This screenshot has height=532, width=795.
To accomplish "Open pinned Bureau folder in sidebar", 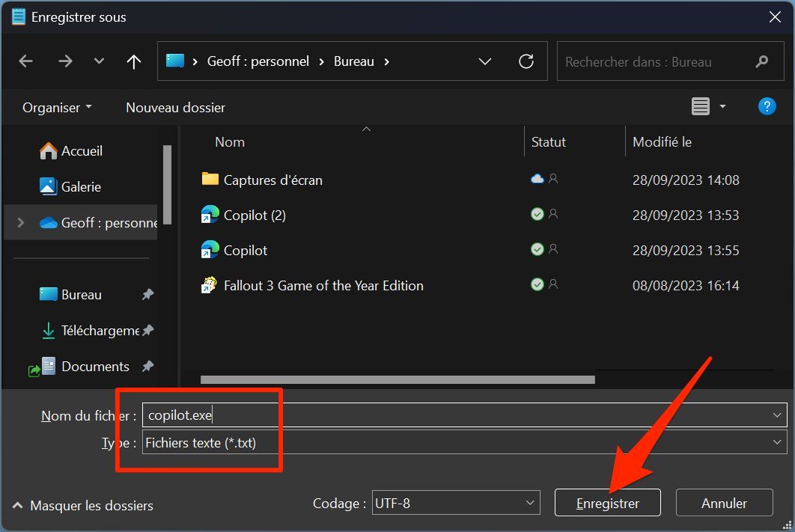I will tap(70, 294).
